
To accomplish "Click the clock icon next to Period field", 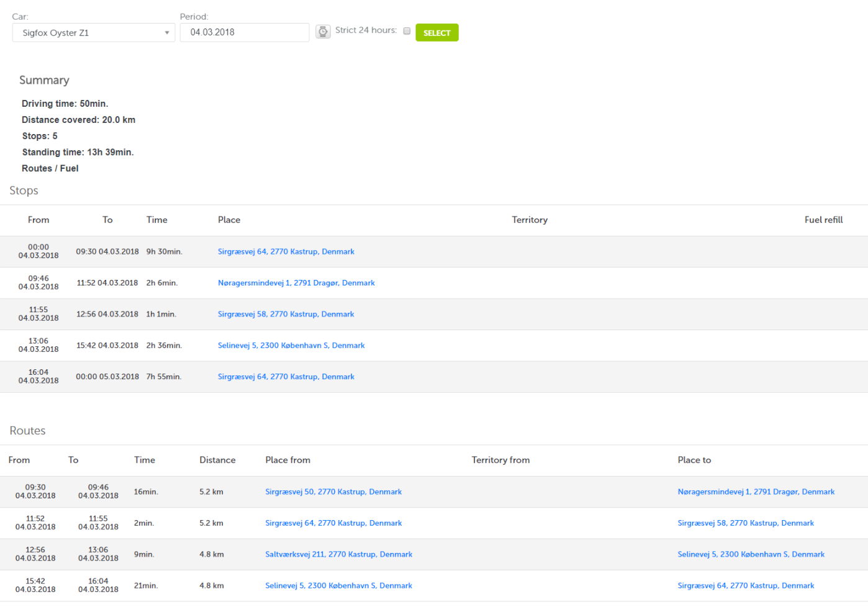I will click(x=323, y=32).
